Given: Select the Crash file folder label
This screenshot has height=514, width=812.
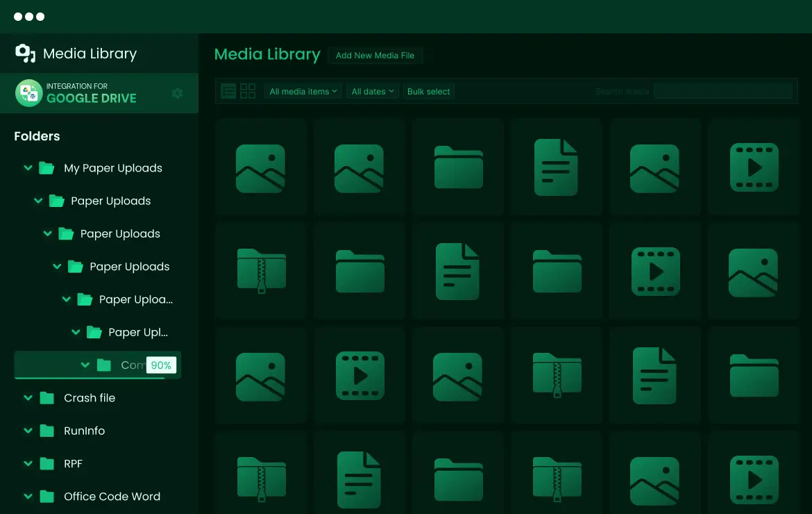Looking at the screenshot, I should pos(90,398).
